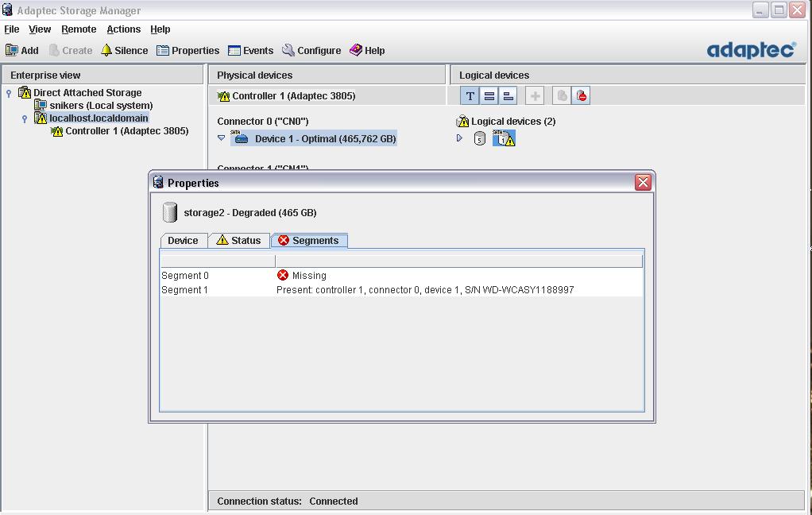
Task: Click the delete logical device icon
Action: tap(581, 96)
